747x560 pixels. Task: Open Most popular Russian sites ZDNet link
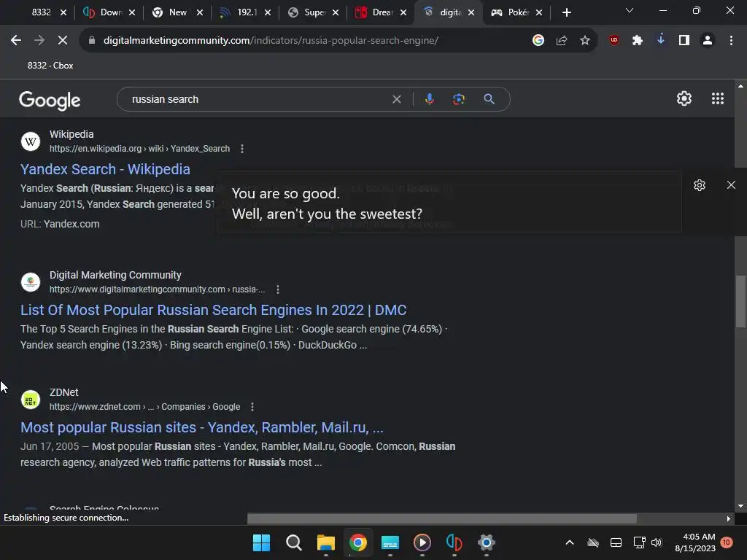(x=202, y=427)
